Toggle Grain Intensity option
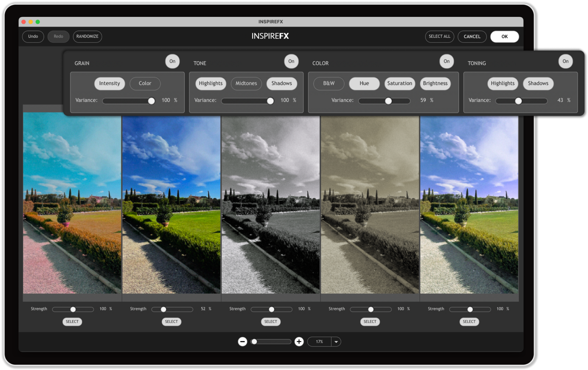 [109, 83]
